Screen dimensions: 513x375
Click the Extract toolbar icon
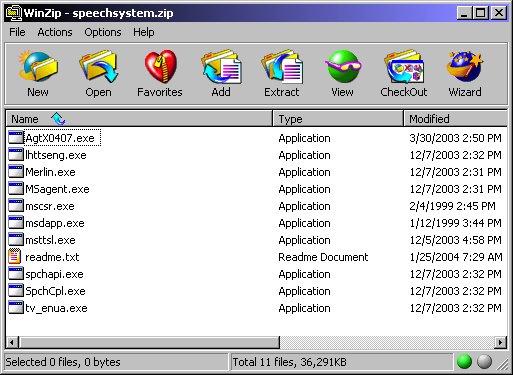click(282, 66)
